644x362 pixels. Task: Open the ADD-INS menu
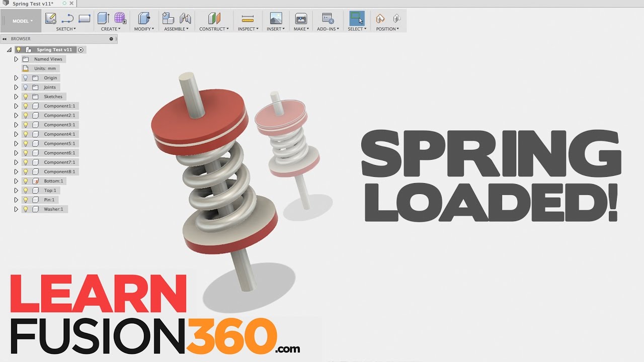tap(328, 29)
